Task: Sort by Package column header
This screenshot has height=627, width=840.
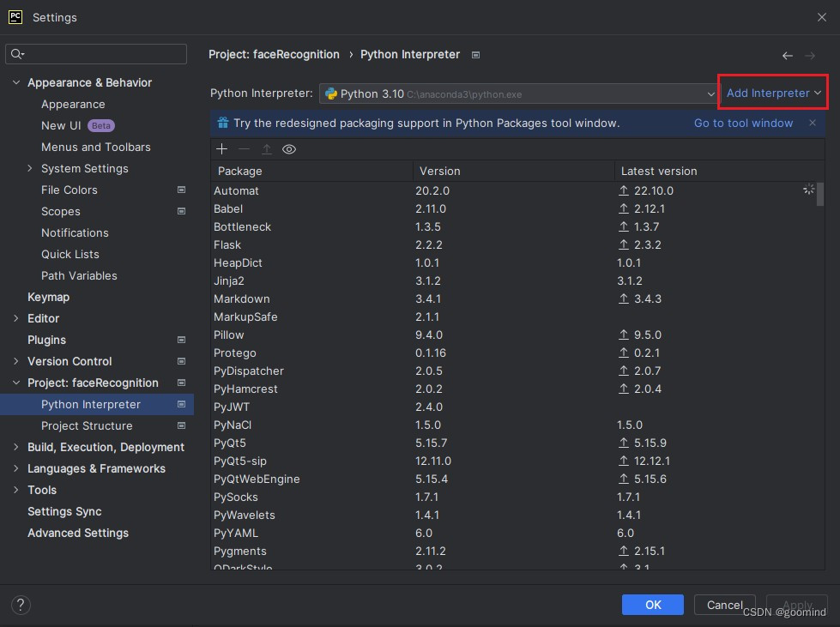Action: (311, 171)
